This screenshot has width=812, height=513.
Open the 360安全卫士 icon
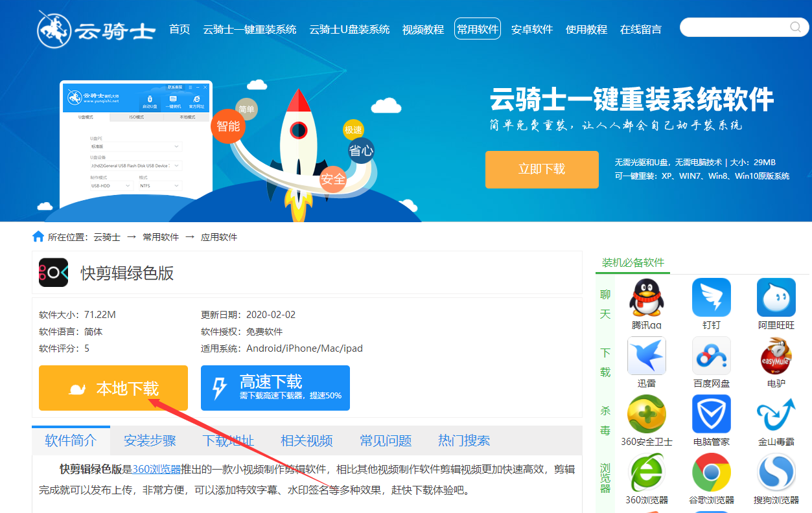646,414
